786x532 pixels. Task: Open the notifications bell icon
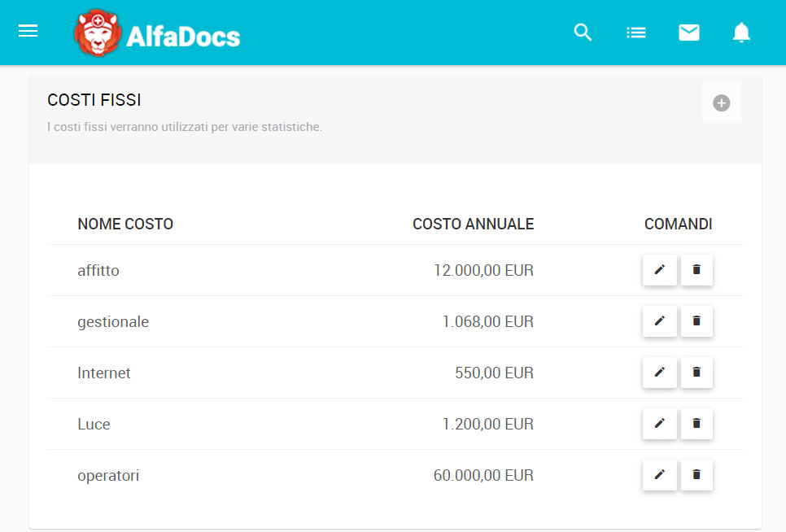(x=741, y=33)
